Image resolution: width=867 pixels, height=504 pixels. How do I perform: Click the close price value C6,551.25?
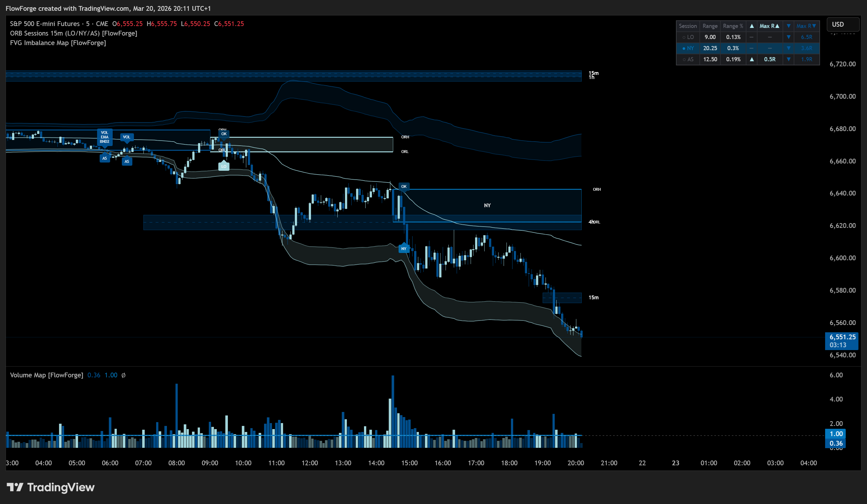click(229, 24)
